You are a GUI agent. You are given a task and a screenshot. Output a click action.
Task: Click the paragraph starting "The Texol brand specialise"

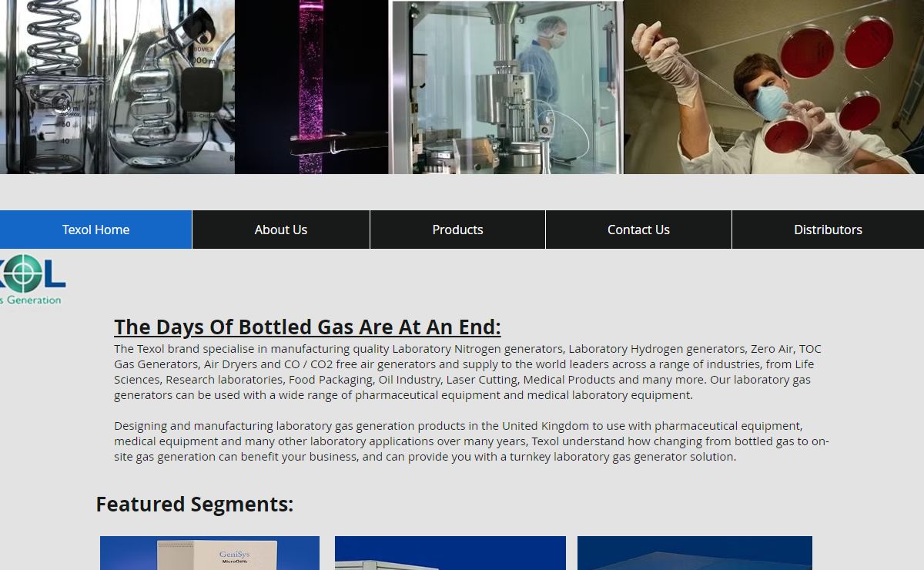click(468, 372)
